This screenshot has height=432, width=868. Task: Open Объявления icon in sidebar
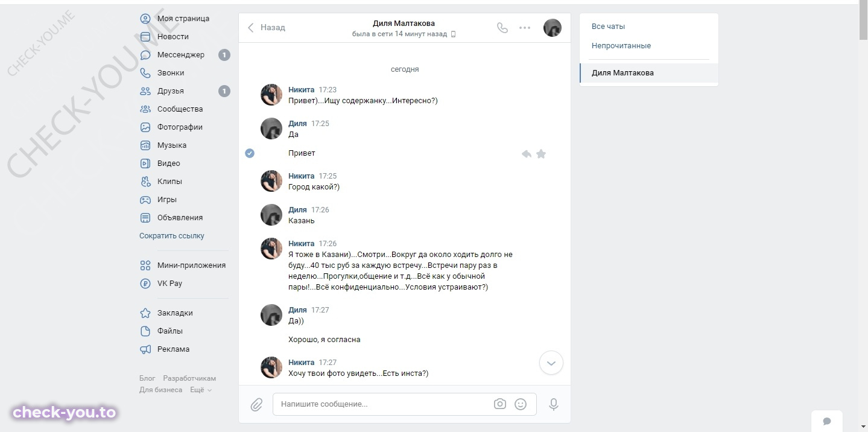coord(145,218)
